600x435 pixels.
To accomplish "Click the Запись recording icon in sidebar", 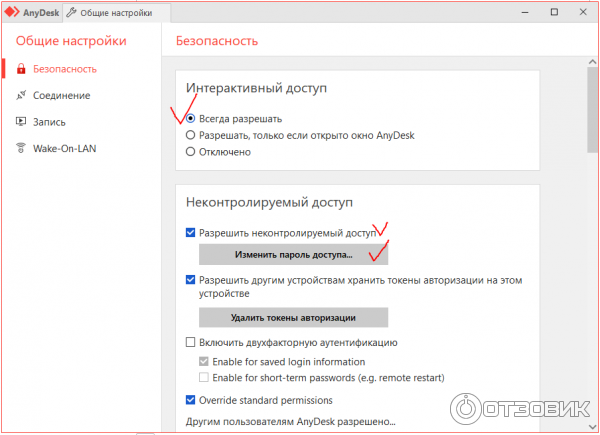I will (x=21, y=122).
